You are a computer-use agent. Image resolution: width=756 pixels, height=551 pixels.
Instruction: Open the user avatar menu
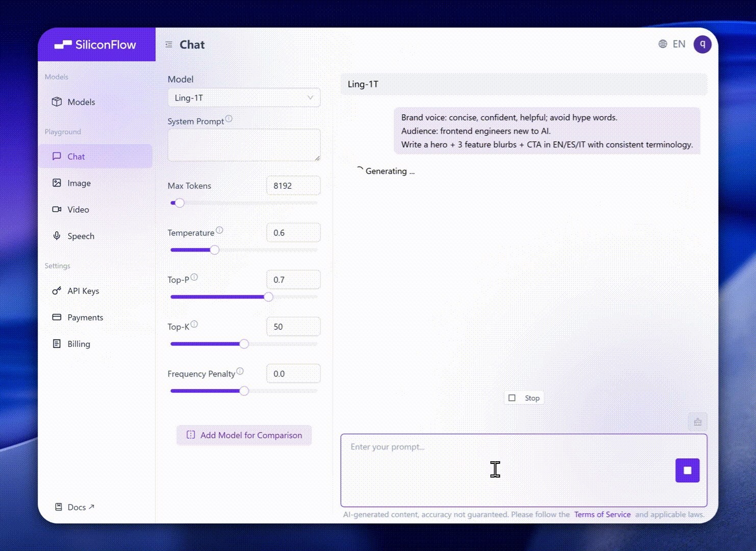tap(702, 44)
